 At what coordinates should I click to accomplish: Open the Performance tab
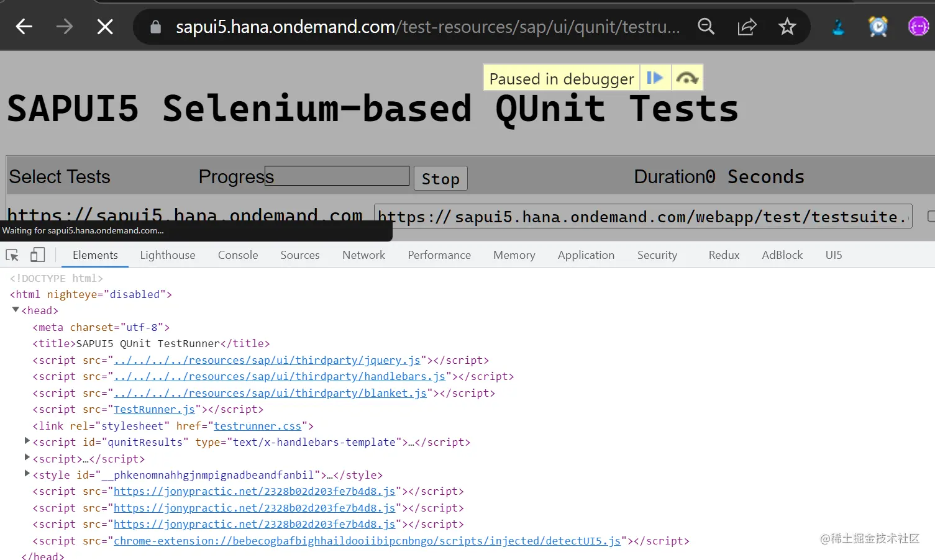pyautogui.click(x=439, y=255)
